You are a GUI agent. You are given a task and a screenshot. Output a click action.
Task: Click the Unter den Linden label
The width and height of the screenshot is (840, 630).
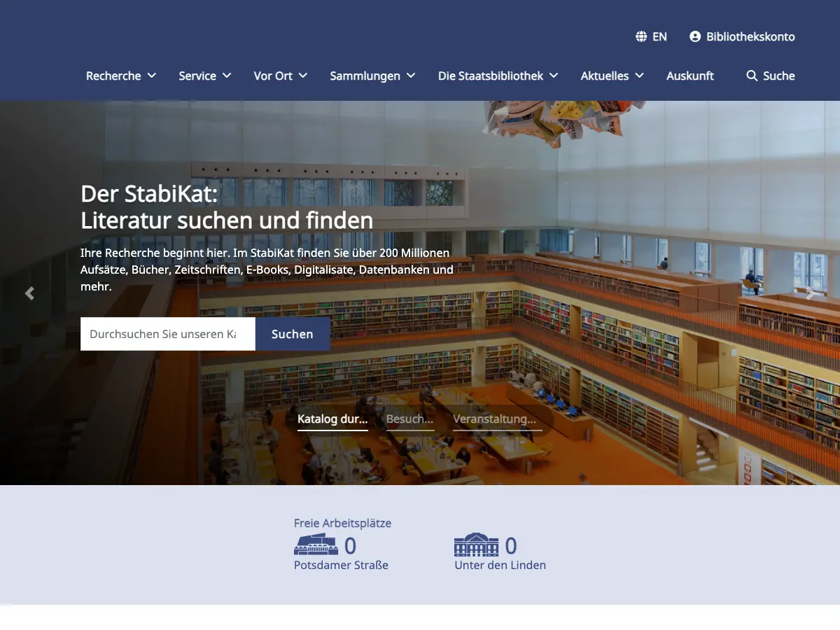[x=500, y=565]
